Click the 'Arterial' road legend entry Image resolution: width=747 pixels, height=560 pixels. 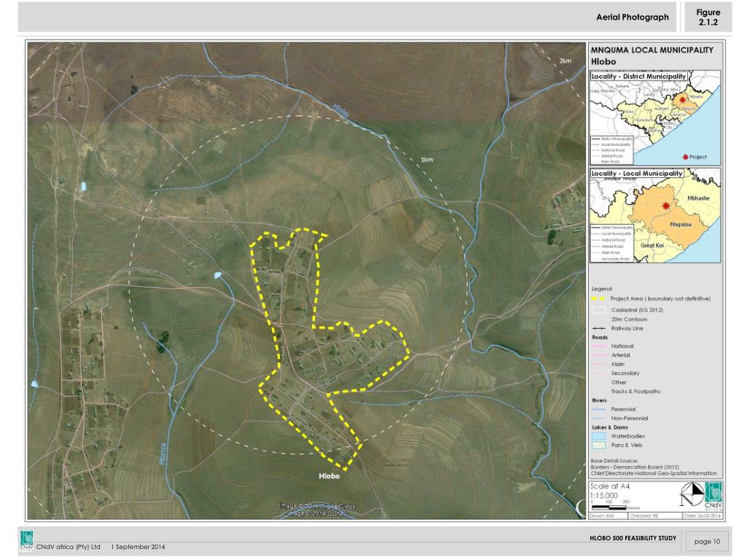pos(621,355)
